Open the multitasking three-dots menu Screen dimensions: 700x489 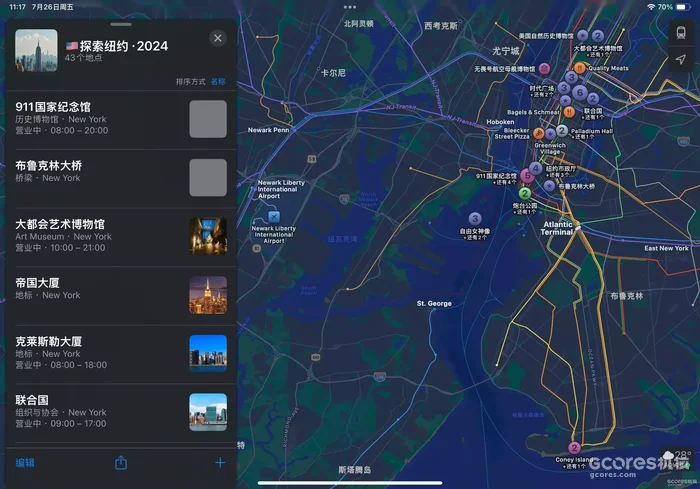point(350,7)
